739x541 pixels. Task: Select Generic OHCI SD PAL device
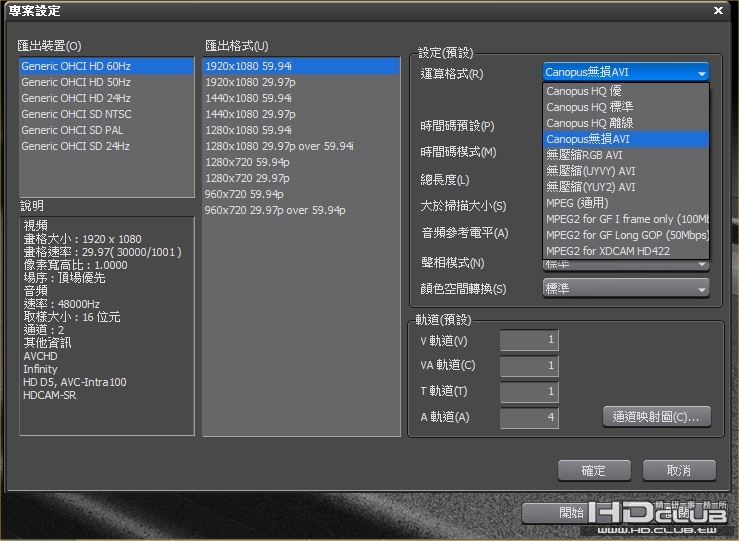coord(107,130)
